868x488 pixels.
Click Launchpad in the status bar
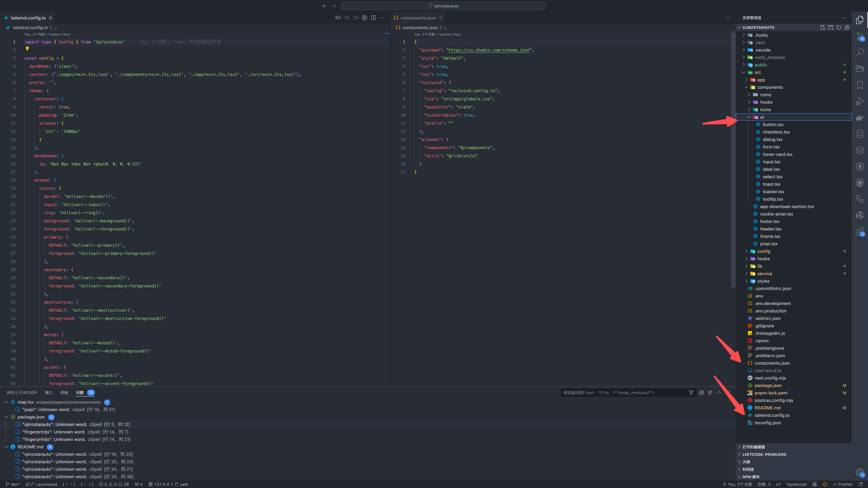pos(41,484)
